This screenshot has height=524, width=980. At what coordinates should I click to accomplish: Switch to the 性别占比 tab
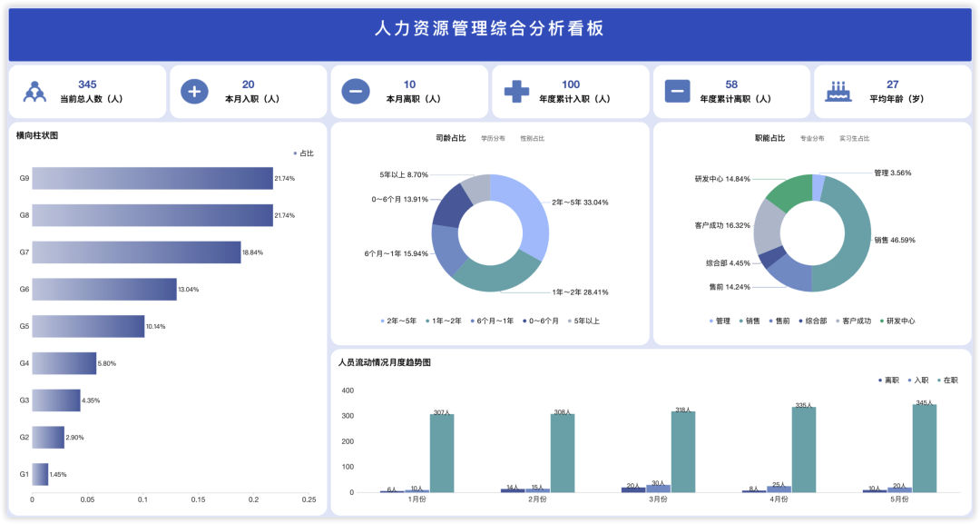(x=533, y=139)
